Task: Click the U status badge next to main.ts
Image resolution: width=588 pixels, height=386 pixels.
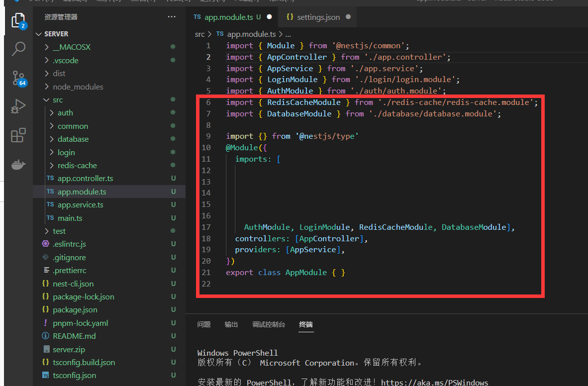Action: coord(173,218)
